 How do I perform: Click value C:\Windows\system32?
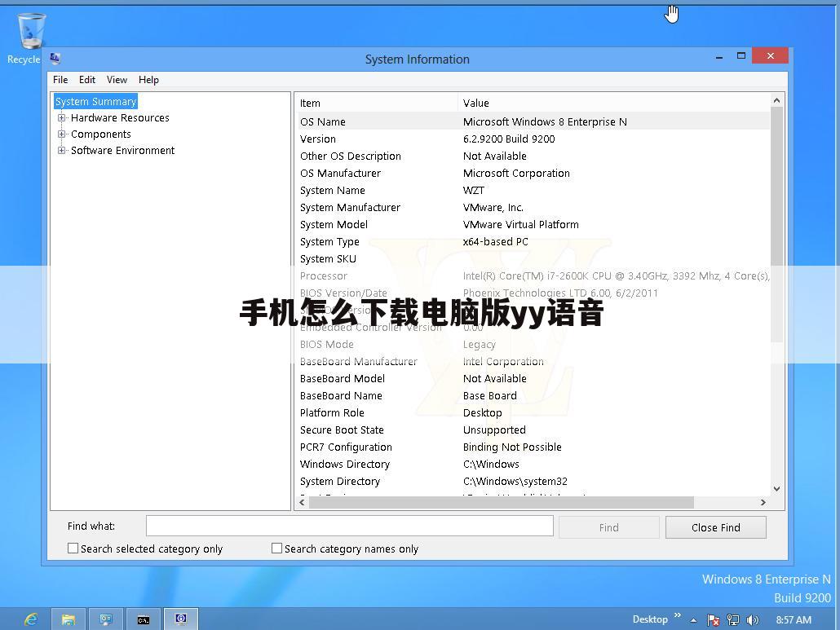click(515, 481)
